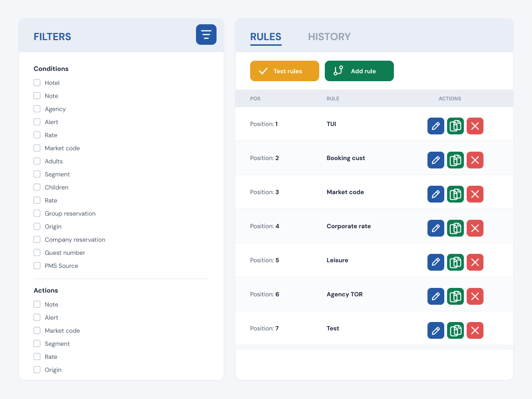Viewport: 532px width, 399px height.
Task: Check Origin under Conditions
Action: click(x=37, y=227)
